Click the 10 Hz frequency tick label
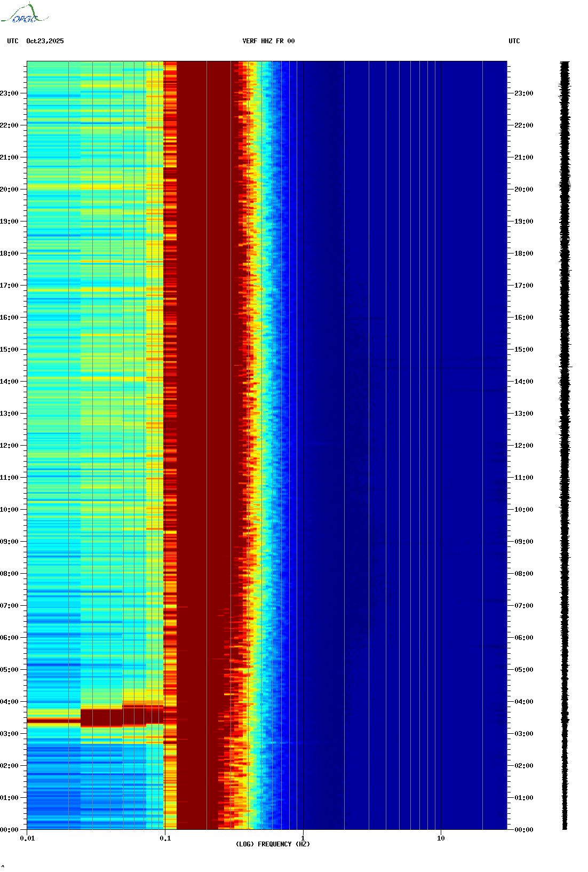This screenshot has width=588, height=872. (441, 838)
